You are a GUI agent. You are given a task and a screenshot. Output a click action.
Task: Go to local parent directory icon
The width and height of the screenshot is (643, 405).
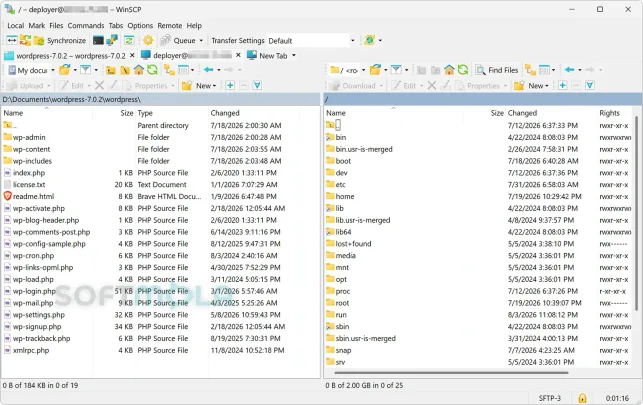(x=111, y=70)
